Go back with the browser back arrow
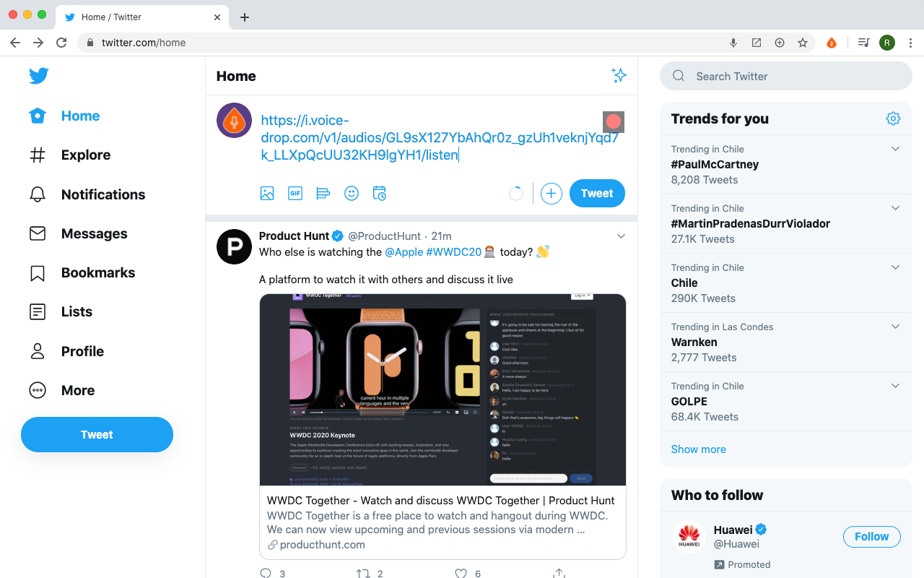Viewport: 924px width, 578px height. (15, 43)
